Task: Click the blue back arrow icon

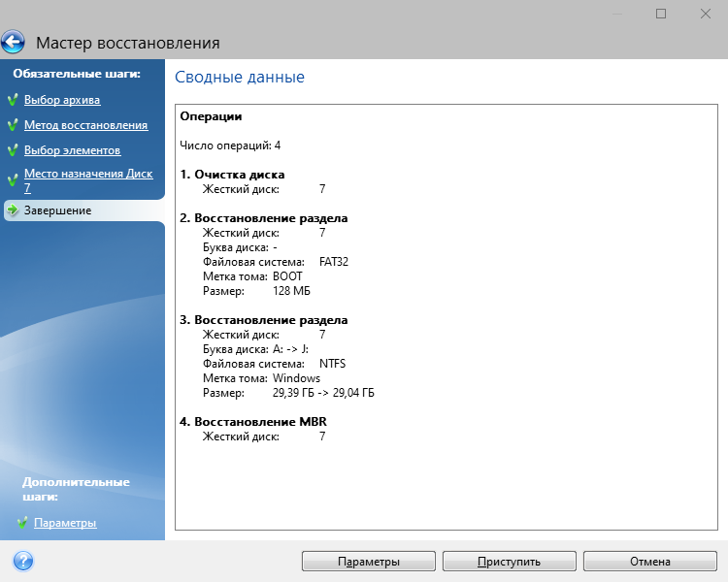Action: pyautogui.click(x=14, y=43)
